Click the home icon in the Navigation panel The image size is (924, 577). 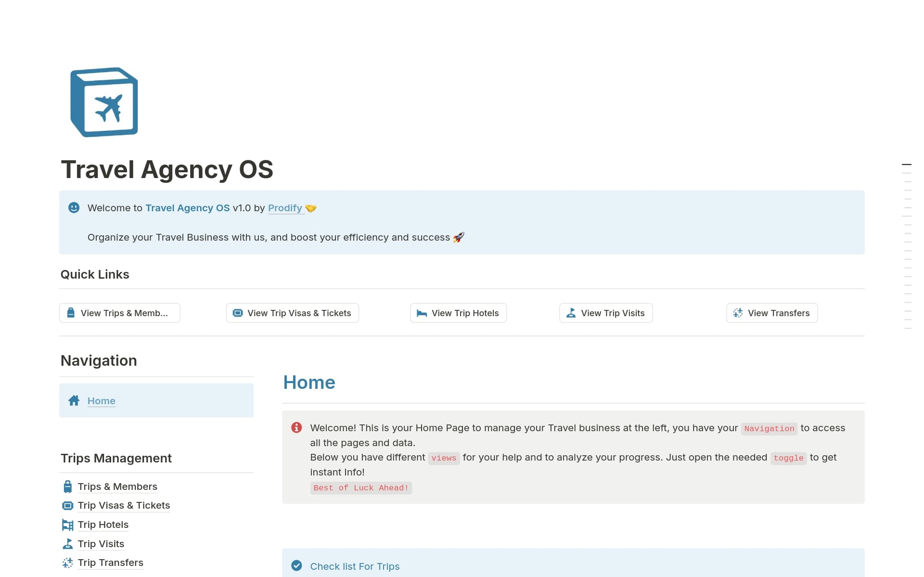(74, 400)
